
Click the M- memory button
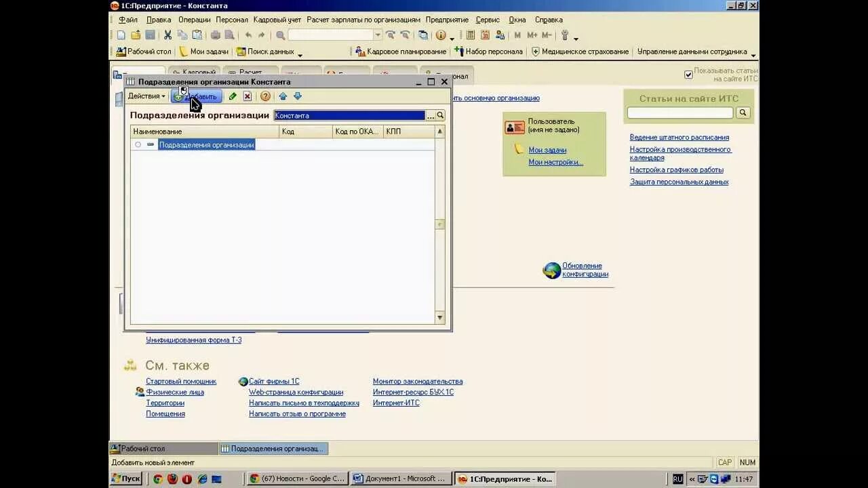pos(546,35)
